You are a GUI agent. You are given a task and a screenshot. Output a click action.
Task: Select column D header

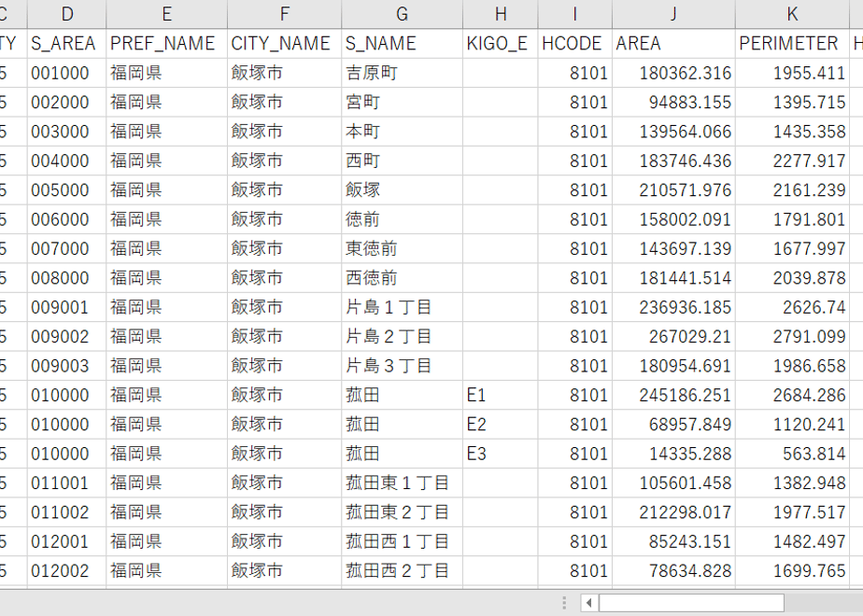[x=66, y=14]
